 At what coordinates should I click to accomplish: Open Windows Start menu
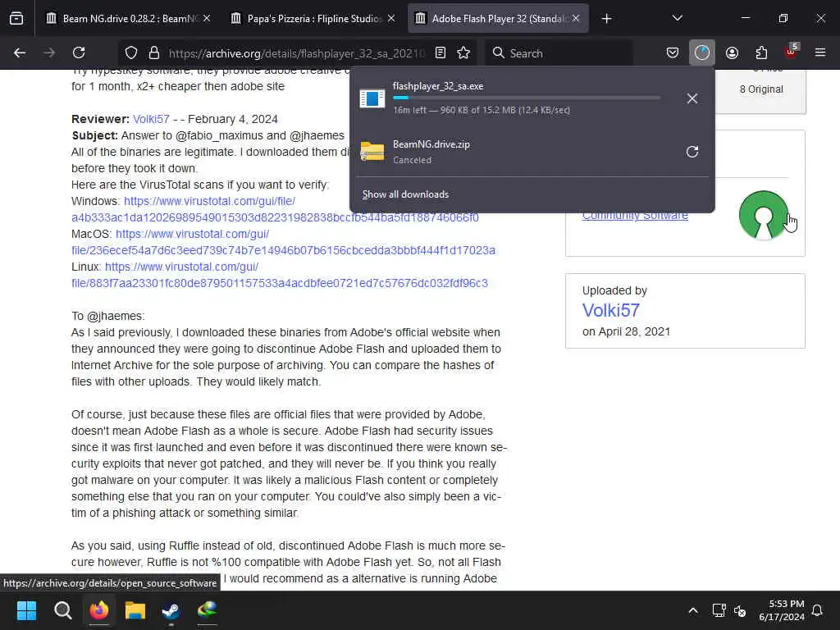[26, 610]
